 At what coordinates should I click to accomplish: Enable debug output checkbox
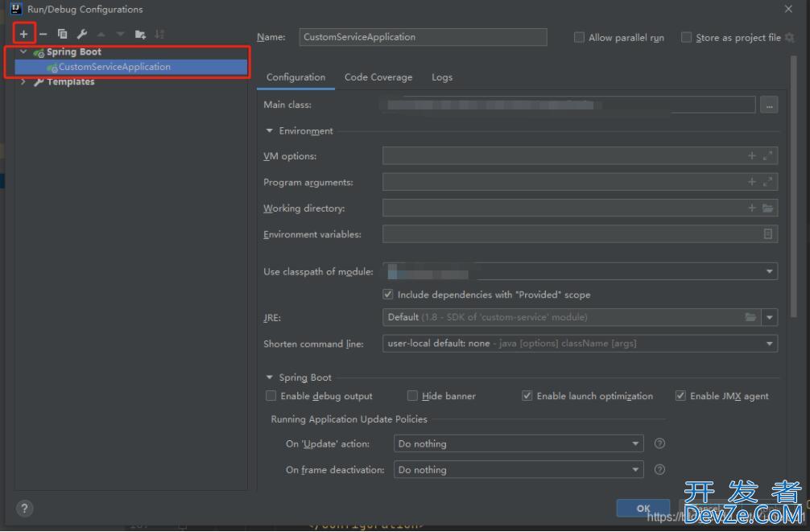(271, 396)
